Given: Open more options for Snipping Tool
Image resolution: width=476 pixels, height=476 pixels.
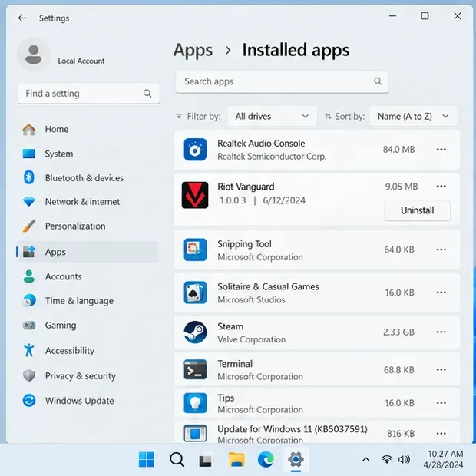Looking at the screenshot, I should point(441,250).
